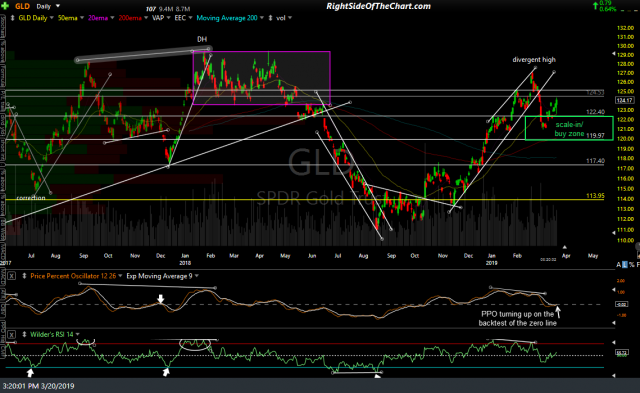640x393 pixels.
Task: Click the green plus add-chart icon
Action: pos(5,6)
